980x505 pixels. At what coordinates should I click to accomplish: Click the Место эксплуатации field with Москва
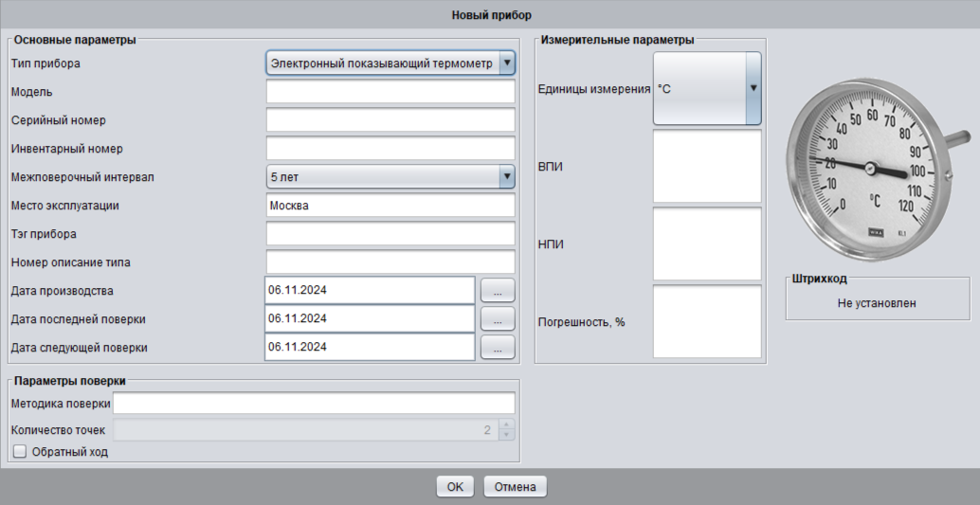point(390,206)
